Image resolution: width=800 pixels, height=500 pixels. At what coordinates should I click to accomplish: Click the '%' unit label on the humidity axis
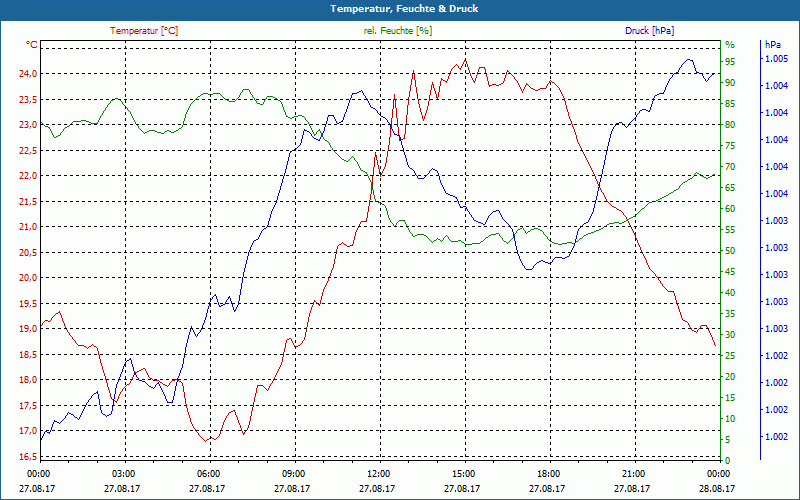(x=730, y=44)
